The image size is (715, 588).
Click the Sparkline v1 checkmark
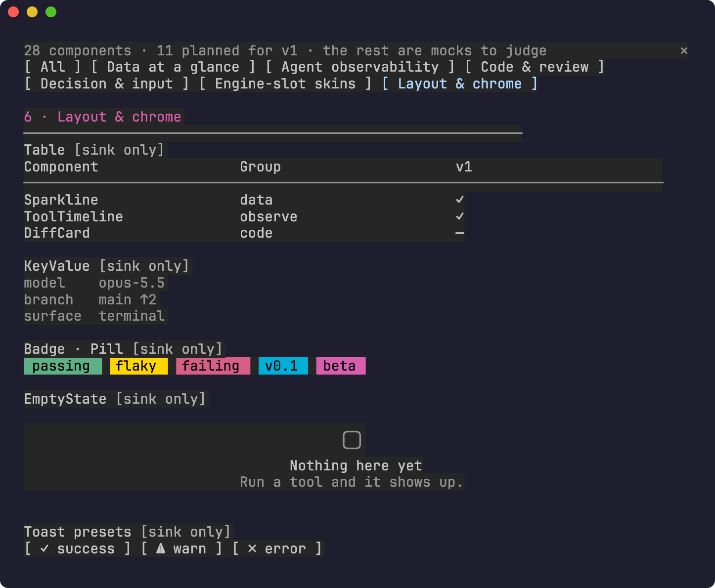(460, 200)
